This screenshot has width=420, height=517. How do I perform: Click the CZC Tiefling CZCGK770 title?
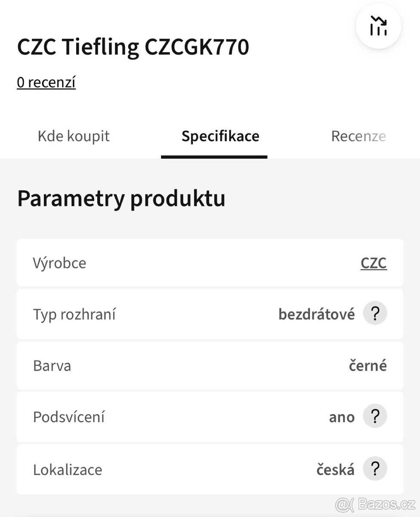[x=133, y=47]
